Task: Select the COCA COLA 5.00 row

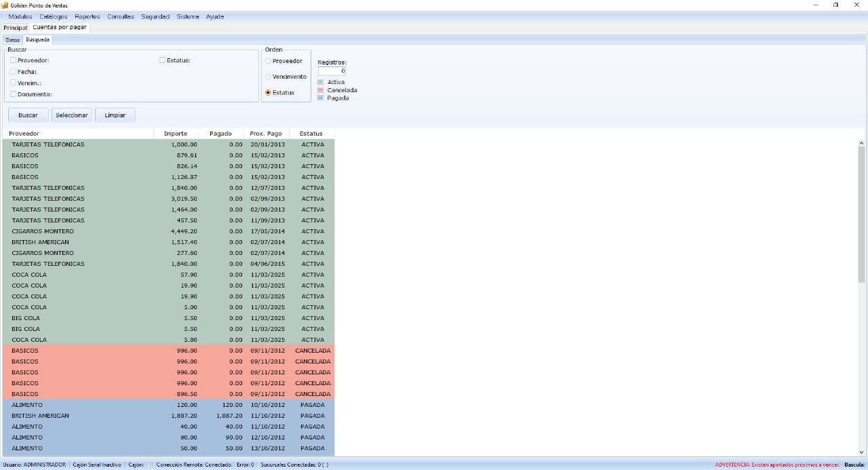Action: point(169,307)
